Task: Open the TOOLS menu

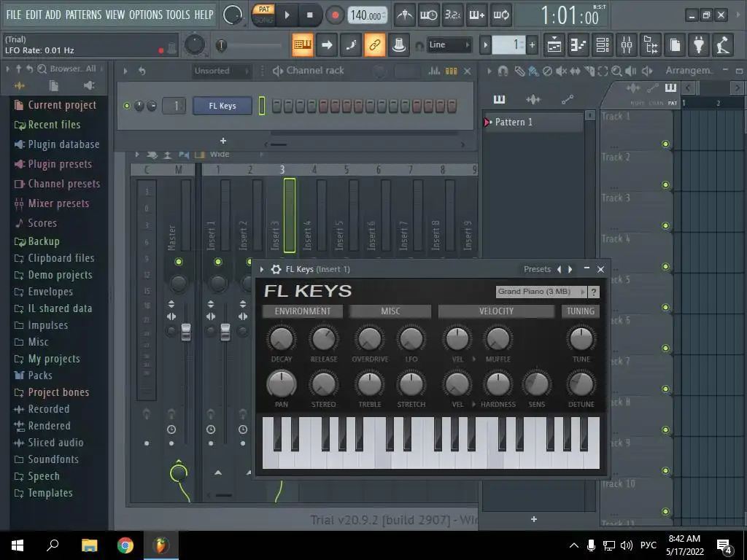Action: pos(178,15)
